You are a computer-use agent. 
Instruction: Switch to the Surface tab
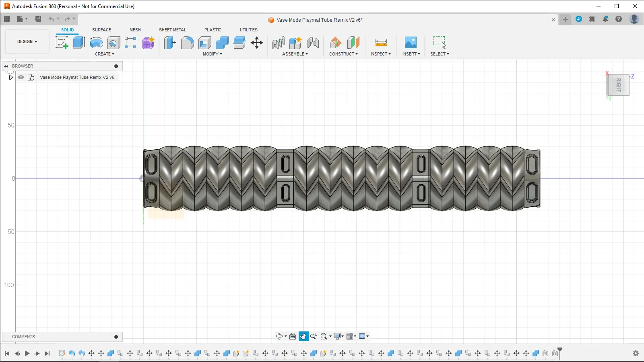point(101,30)
